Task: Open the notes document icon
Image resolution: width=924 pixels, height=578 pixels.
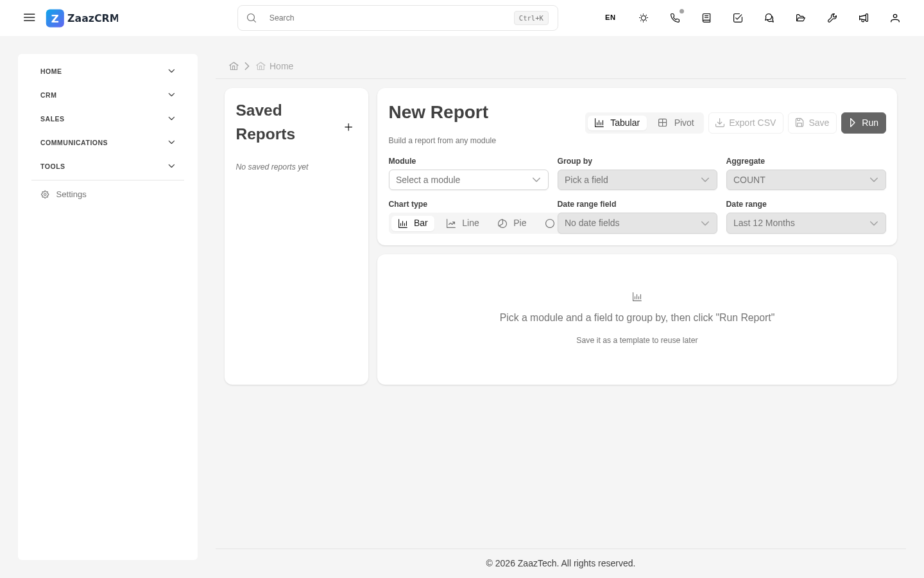Action: pos(706,18)
